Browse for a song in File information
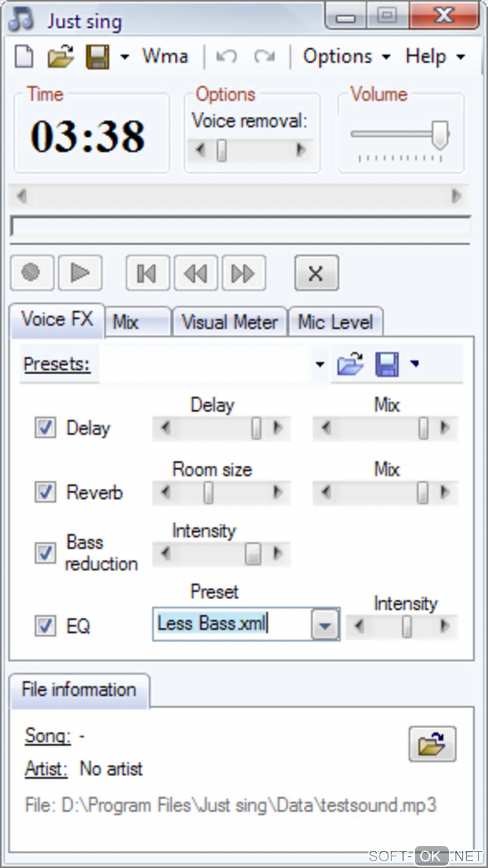 coord(432,744)
